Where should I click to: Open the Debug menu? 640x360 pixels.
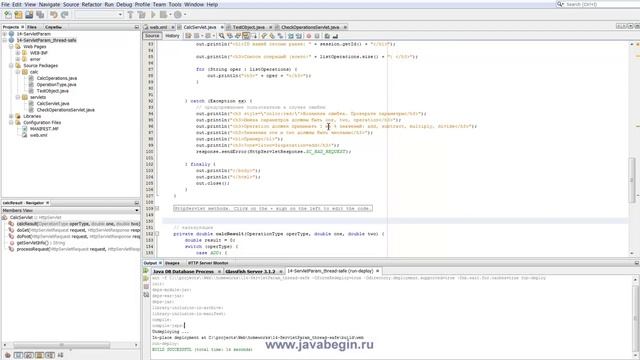click(124, 4)
